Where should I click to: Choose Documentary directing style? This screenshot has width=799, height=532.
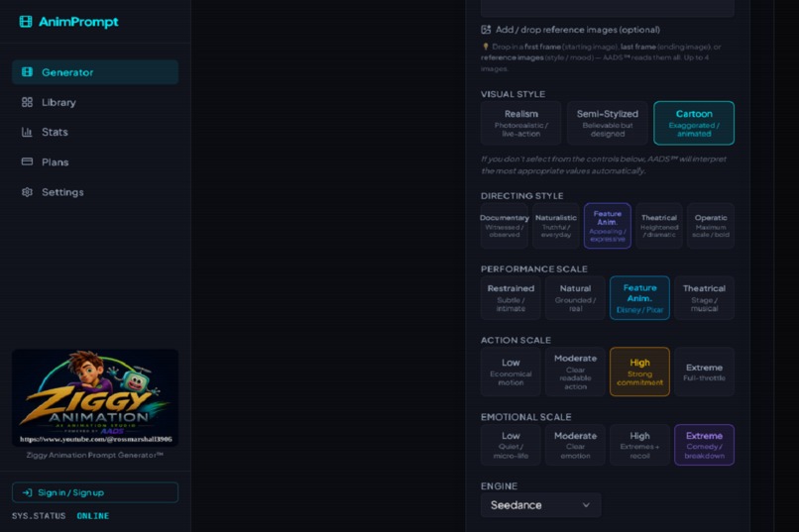[x=505, y=226]
